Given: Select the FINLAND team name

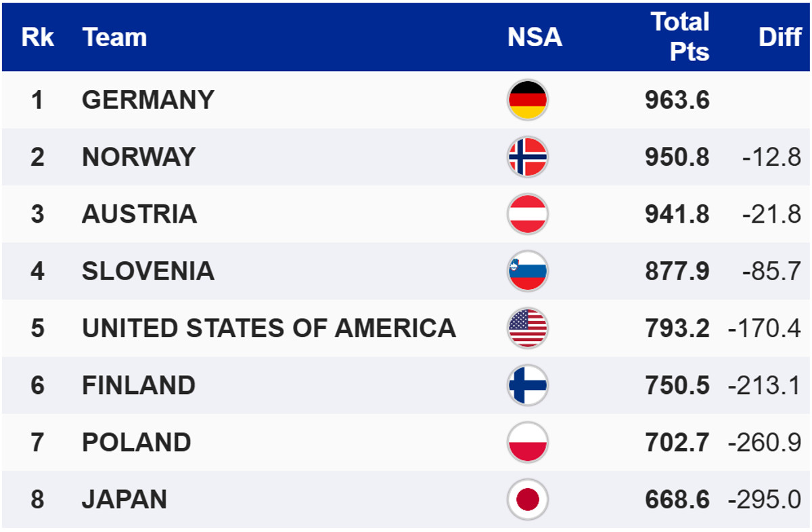Looking at the screenshot, I should coord(139,385).
